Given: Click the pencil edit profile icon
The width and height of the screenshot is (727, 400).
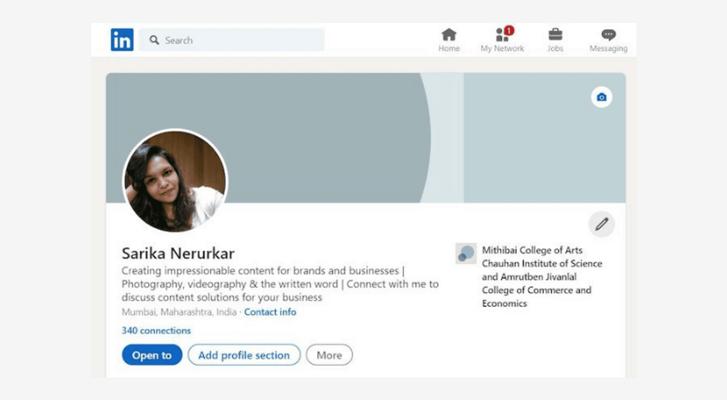Looking at the screenshot, I should (601, 223).
